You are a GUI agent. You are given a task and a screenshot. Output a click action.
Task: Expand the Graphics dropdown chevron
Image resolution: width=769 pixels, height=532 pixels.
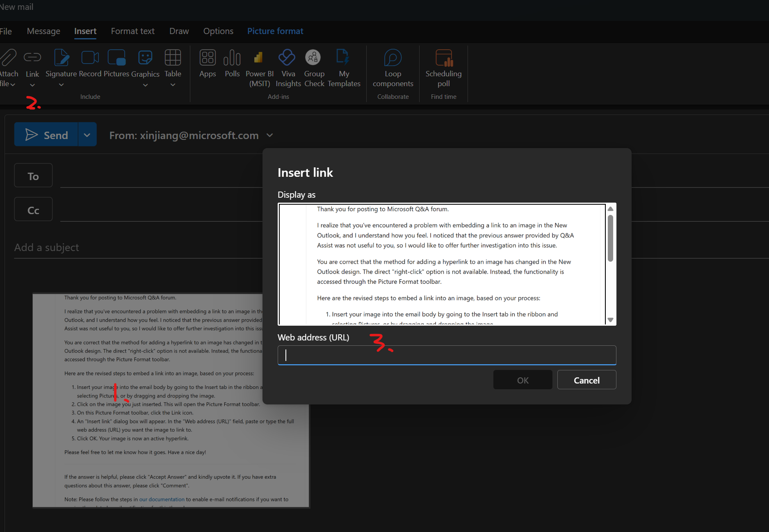tap(145, 85)
